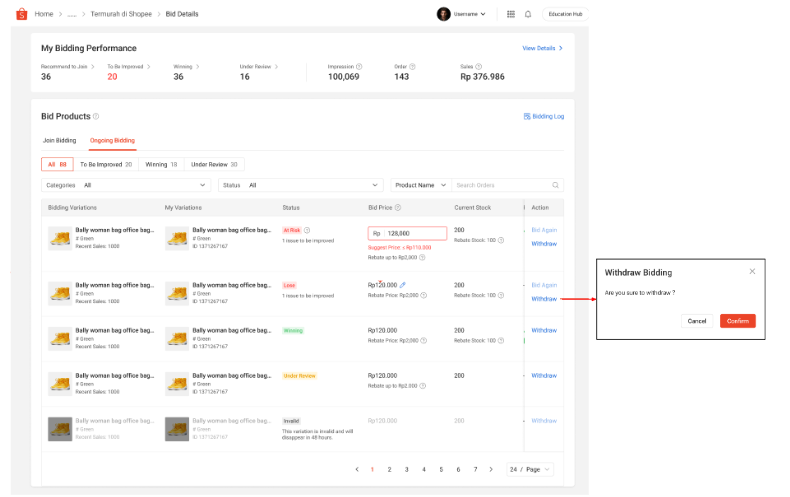Open the notifications bell
The image size is (790, 497).
tap(527, 14)
